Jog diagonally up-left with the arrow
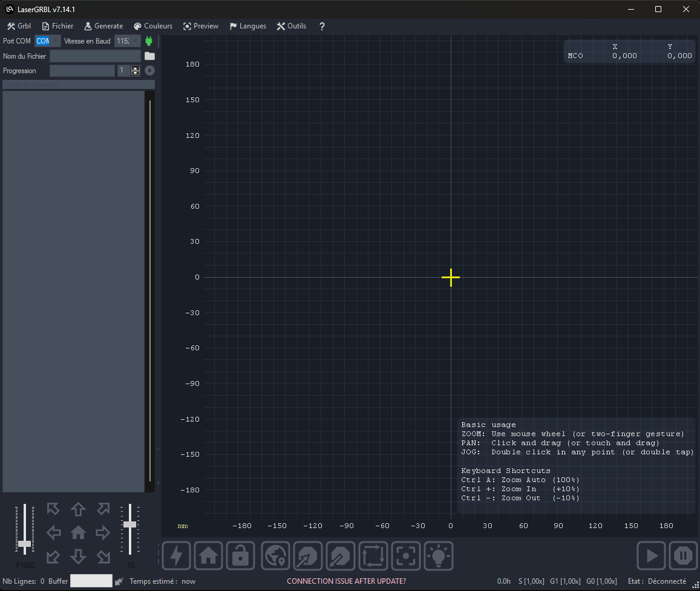 pyautogui.click(x=53, y=509)
